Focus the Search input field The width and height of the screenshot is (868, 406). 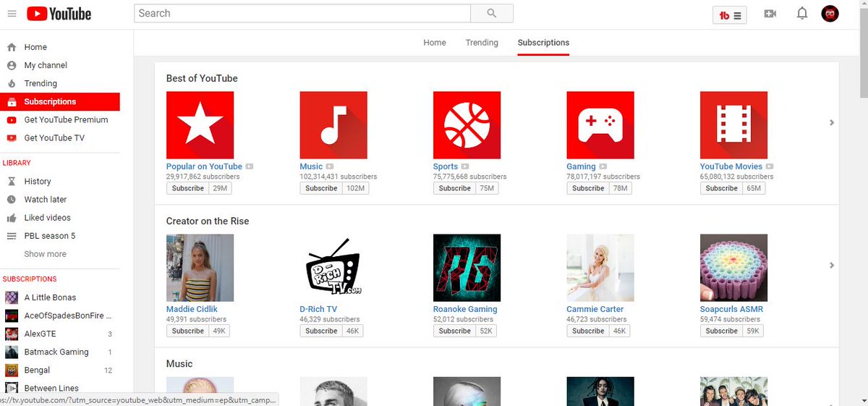302,13
